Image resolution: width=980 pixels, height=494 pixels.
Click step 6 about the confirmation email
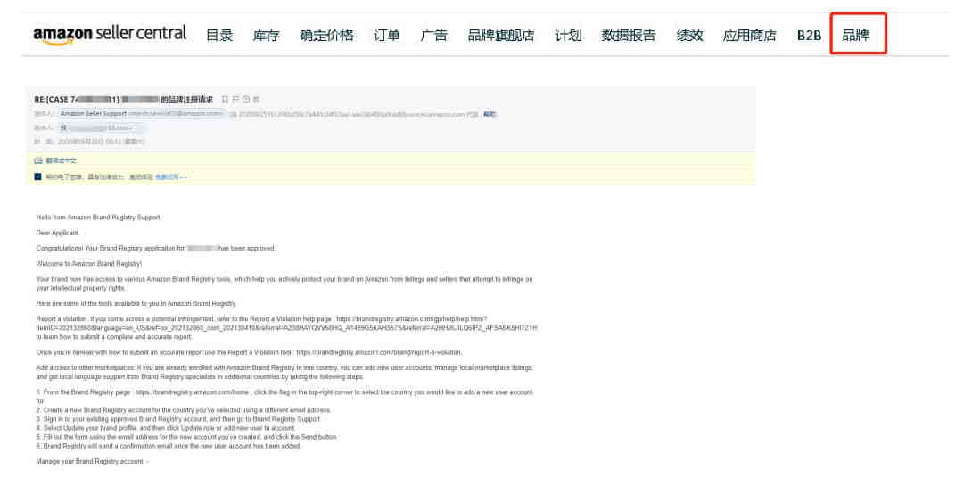point(169,447)
